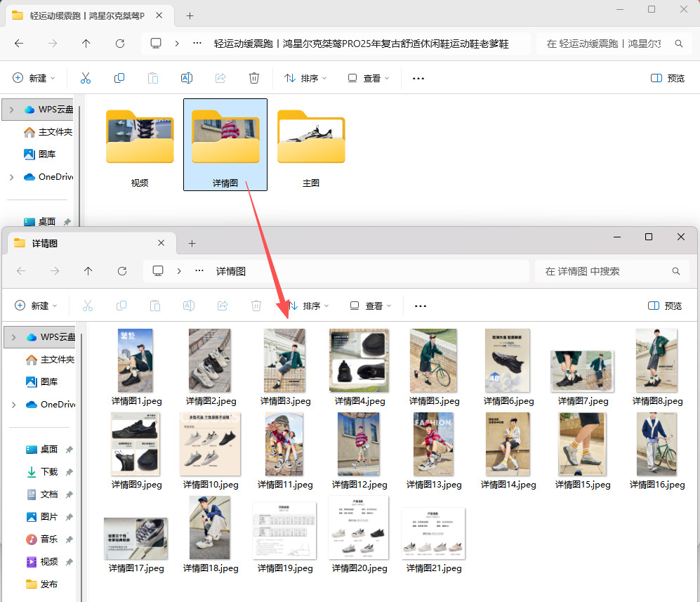Open 排序 dropdown in 详情图 window
Viewport: 700px width, 602px height.
(x=308, y=306)
